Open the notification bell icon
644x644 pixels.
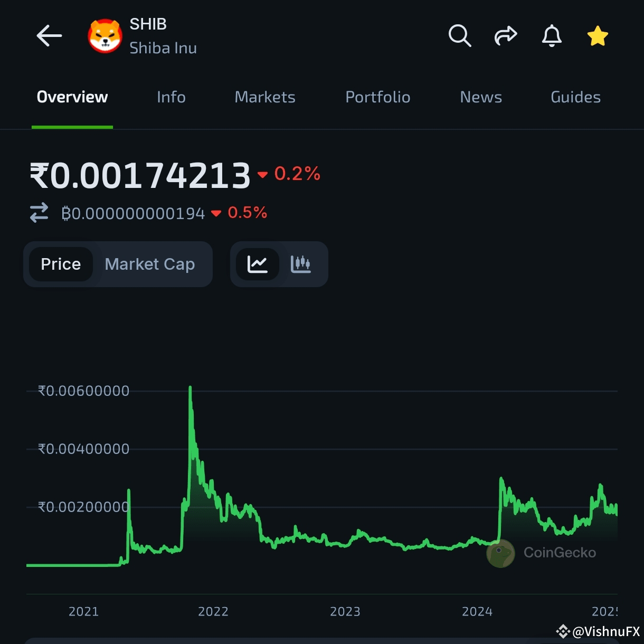552,36
